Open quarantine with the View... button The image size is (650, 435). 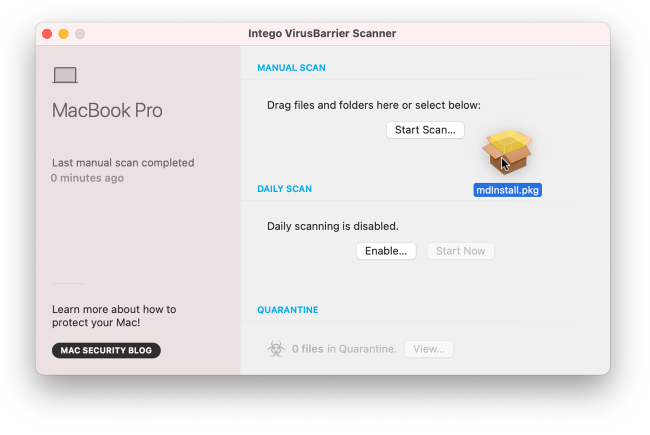coord(429,349)
